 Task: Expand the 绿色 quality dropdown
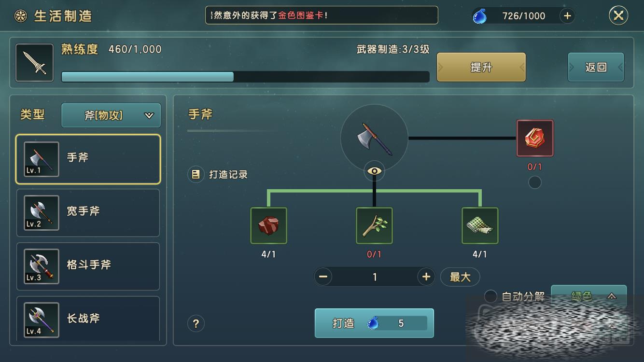(x=589, y=296)
